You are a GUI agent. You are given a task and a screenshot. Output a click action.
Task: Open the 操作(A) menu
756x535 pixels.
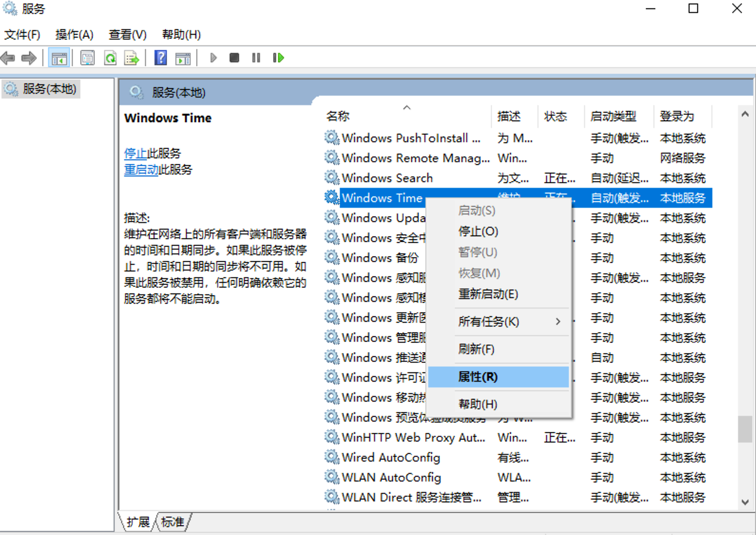point(74,34)
